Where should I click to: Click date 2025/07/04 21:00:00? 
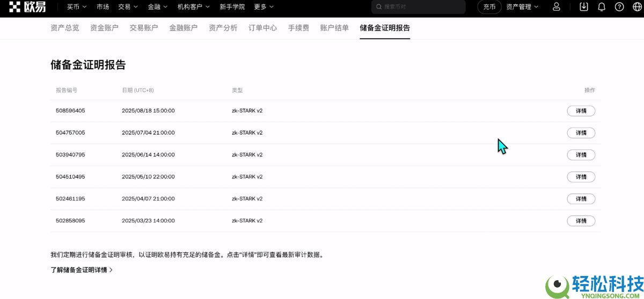click(x=148, y=133)
